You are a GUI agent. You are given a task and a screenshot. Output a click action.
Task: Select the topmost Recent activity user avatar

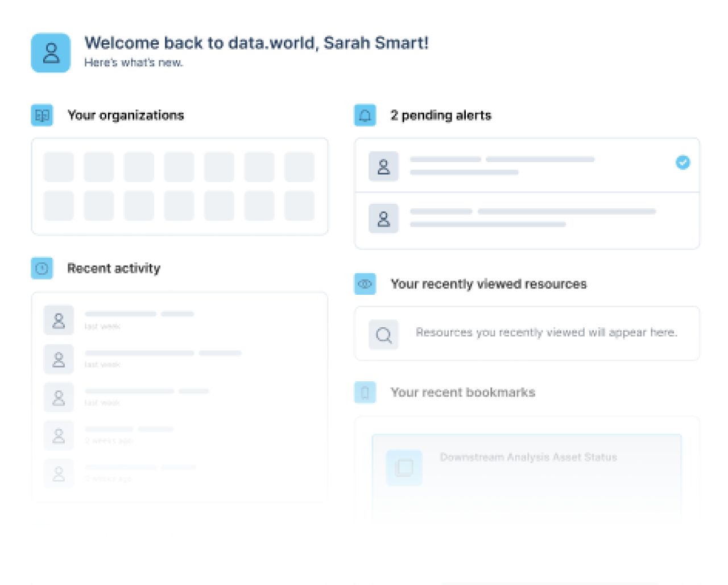[59, 320]
